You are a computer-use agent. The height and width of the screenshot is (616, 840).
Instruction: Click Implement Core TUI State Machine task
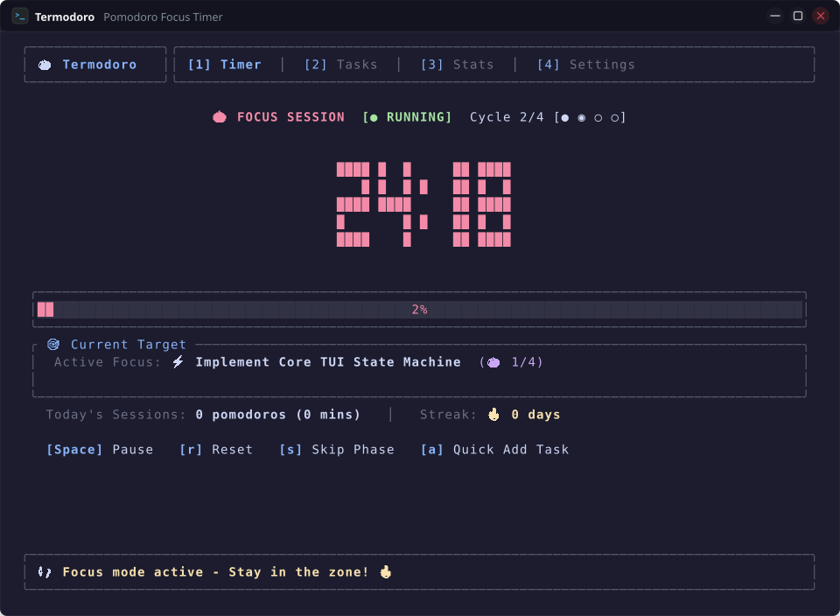[x=328, y=362]
